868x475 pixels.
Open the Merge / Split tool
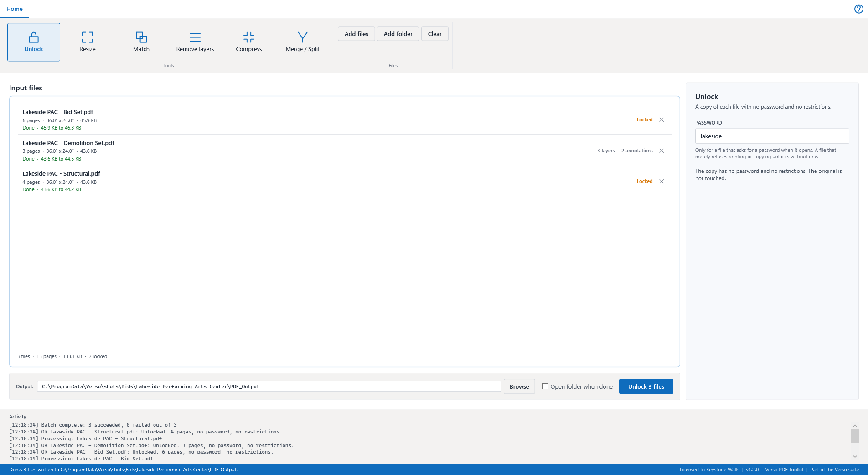[303, 42]
